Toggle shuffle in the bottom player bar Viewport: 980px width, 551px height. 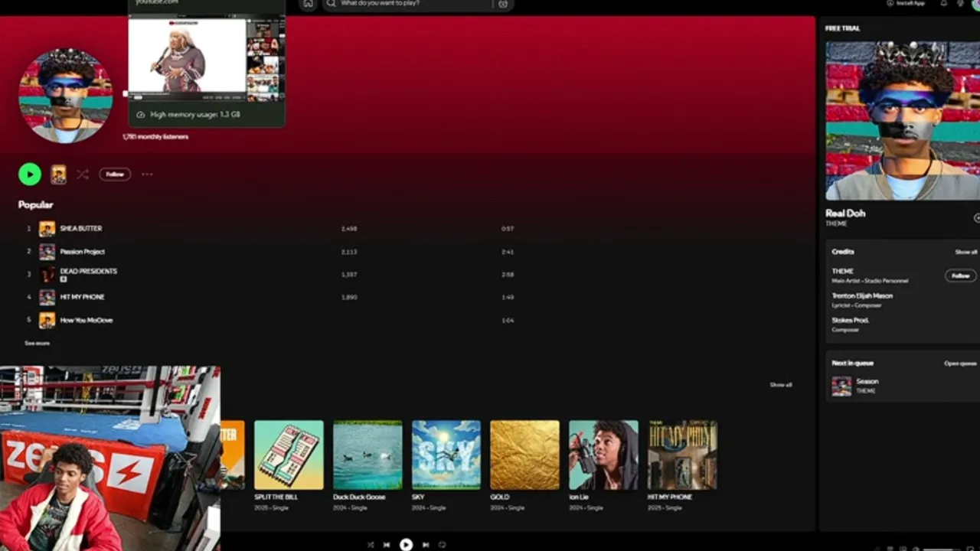click(x=371, y=545)
